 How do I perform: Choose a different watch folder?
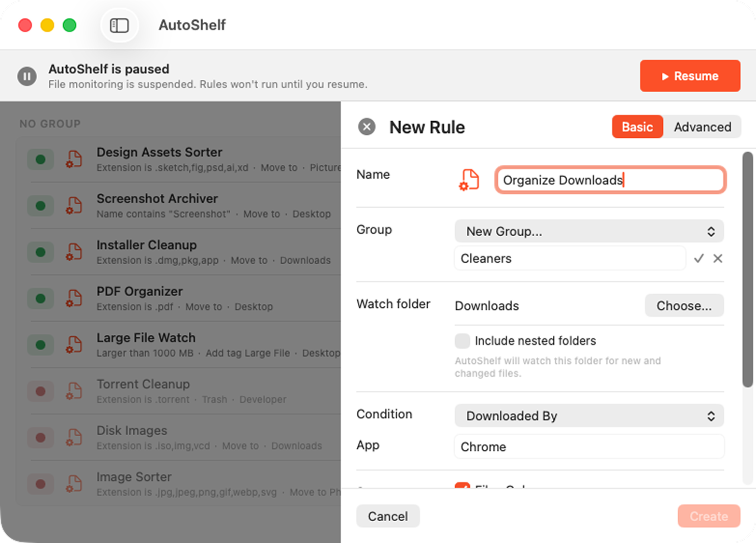684,306
